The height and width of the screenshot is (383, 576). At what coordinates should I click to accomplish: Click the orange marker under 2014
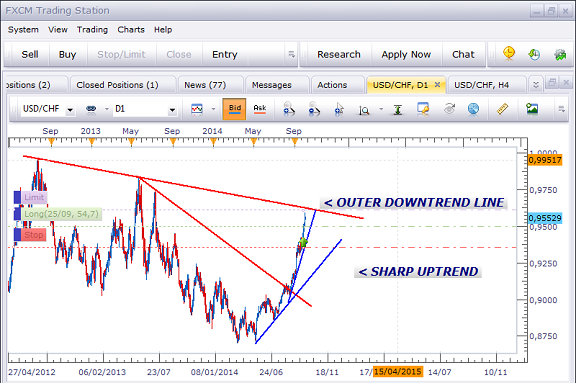click(x=213, y=142)
